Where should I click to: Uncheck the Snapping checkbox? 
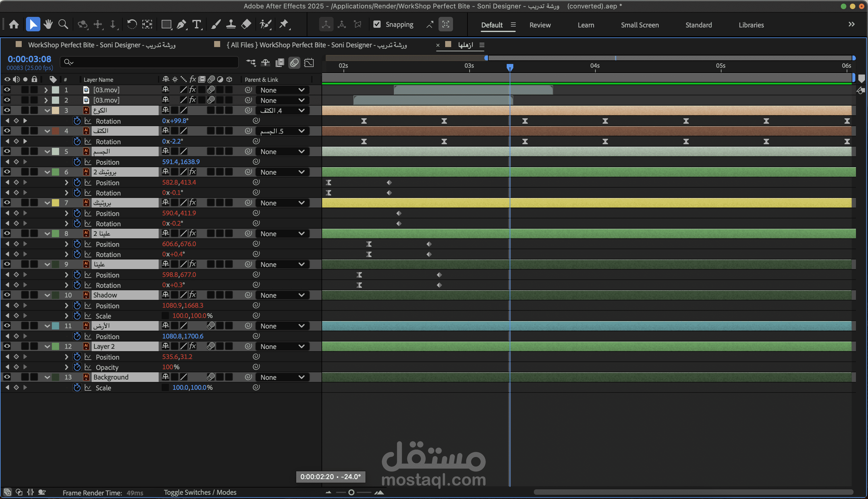click(x=377, y=24)
